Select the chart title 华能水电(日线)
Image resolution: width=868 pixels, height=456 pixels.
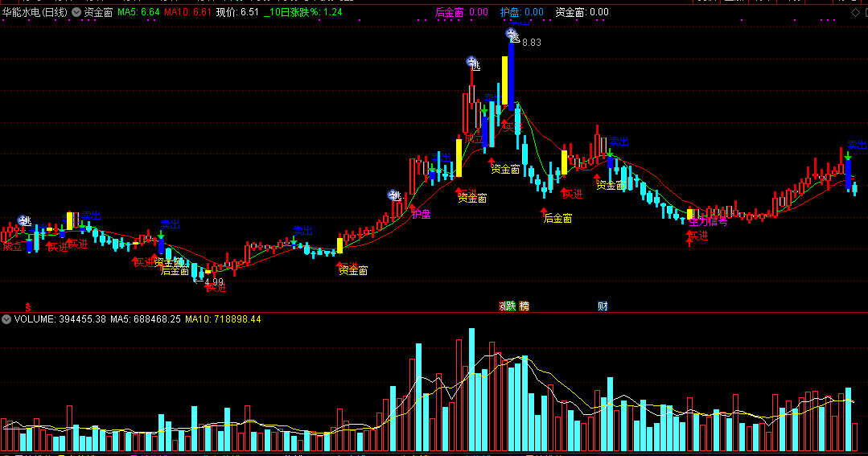click(x=35, y=12)
